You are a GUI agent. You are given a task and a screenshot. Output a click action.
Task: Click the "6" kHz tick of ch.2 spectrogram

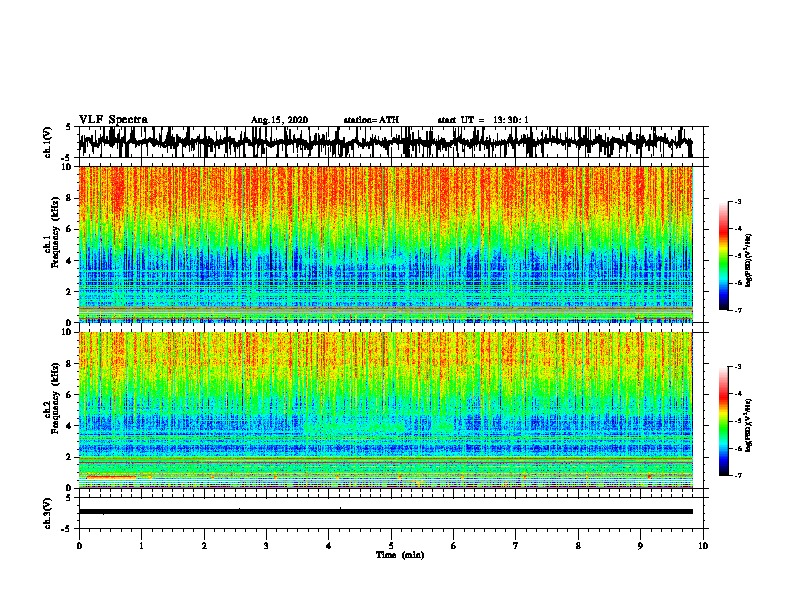69,394
